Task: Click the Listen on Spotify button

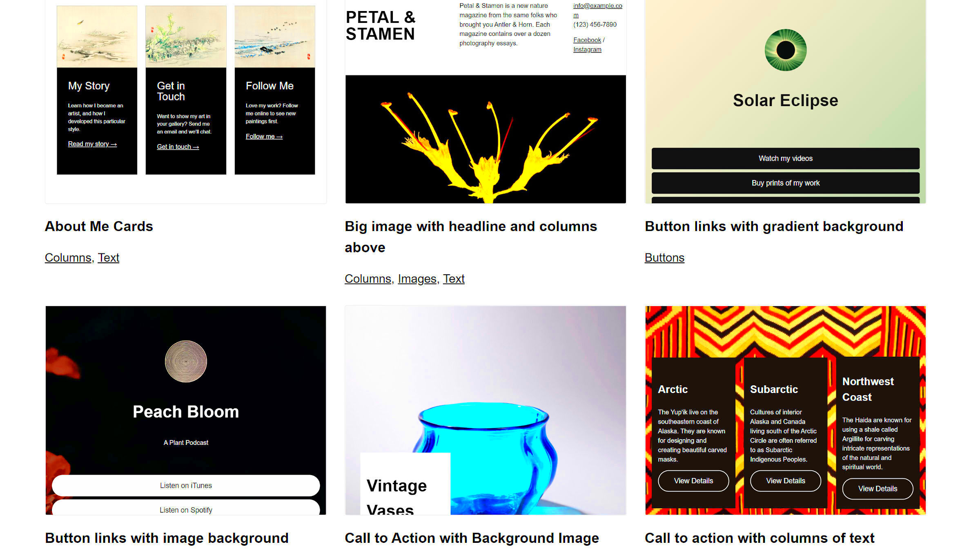Action: point(185,510)
